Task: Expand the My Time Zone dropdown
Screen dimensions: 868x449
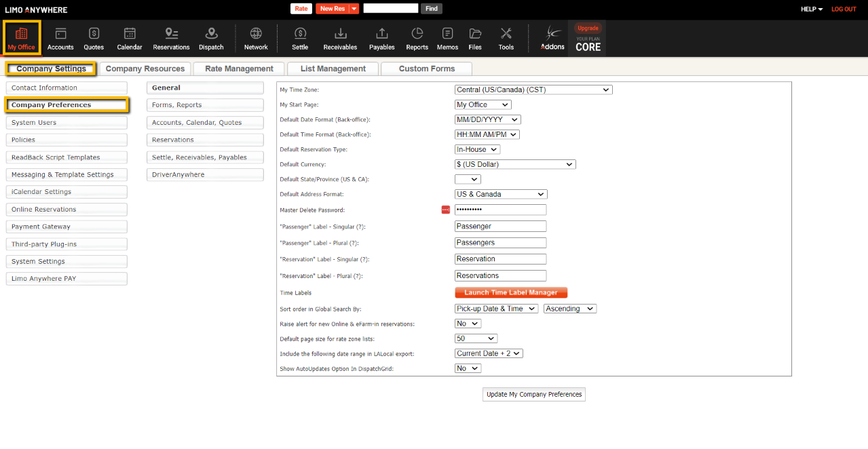Action: (x=533, y=90)
